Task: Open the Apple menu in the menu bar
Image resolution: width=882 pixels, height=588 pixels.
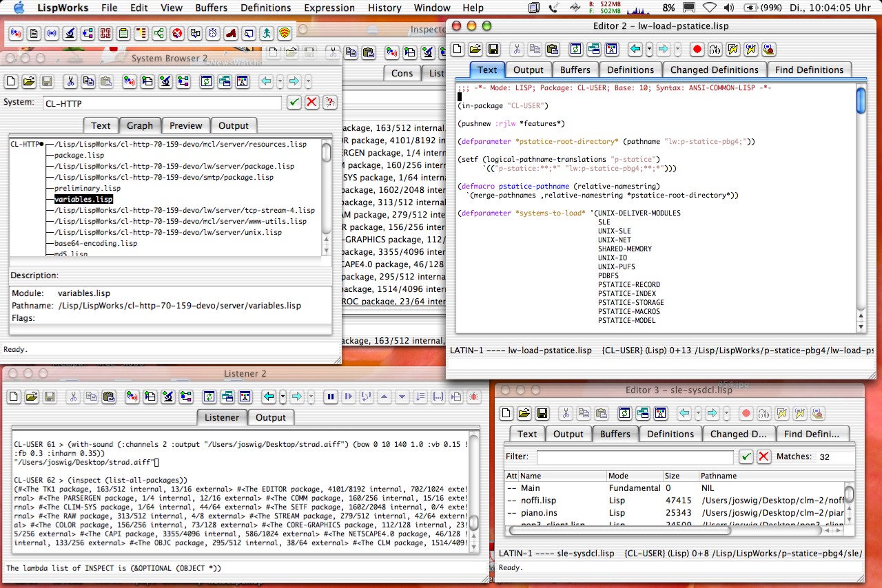Action: 19,8
